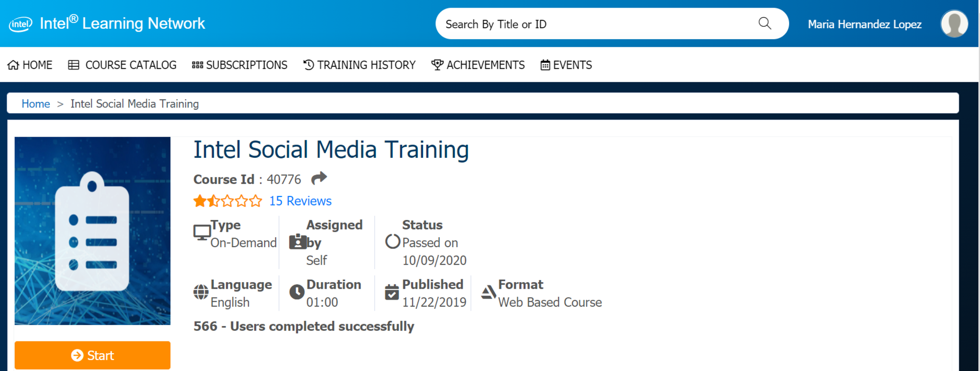Open the 15 Reviews link

[x=300, y=201]
